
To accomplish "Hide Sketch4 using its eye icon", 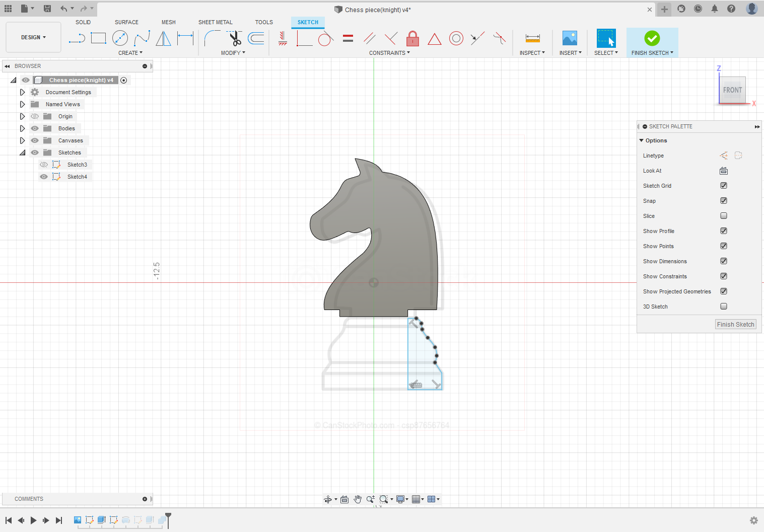I will pos(44,177).
